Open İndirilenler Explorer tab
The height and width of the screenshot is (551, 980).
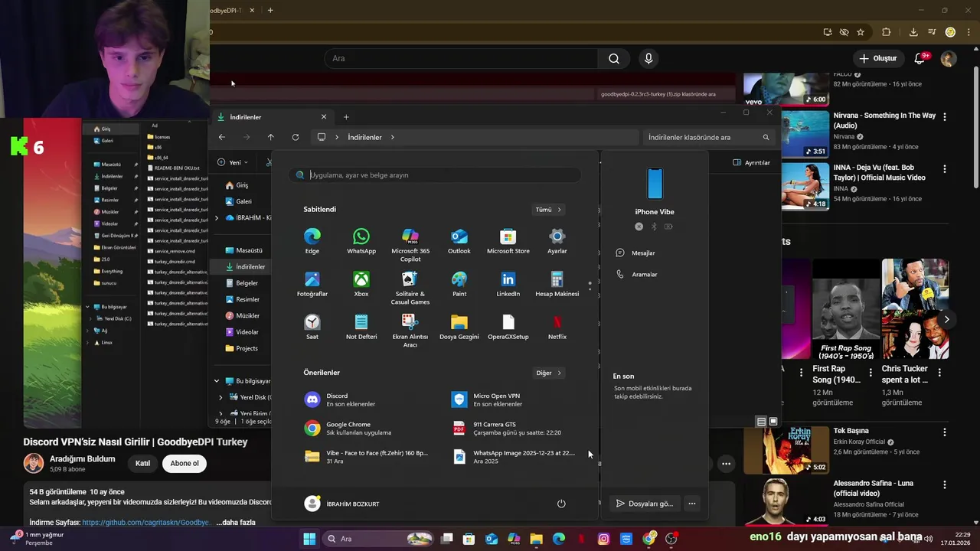click(272, 117)
